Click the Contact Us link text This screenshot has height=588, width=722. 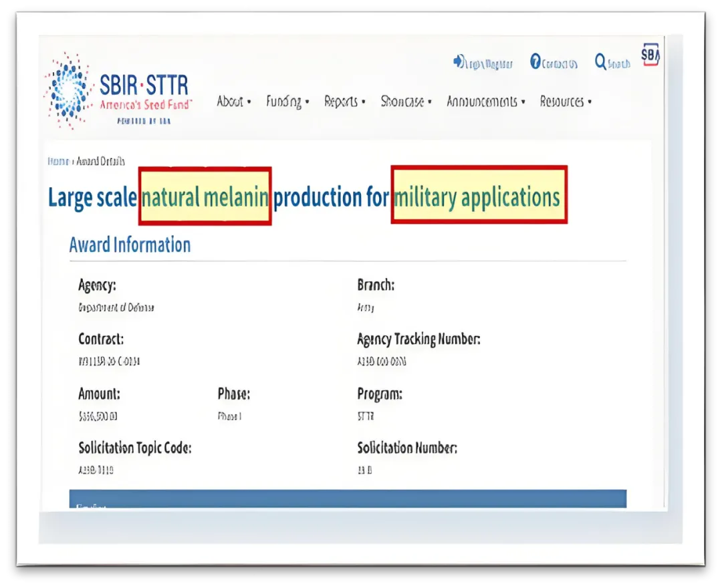(560, 64)
